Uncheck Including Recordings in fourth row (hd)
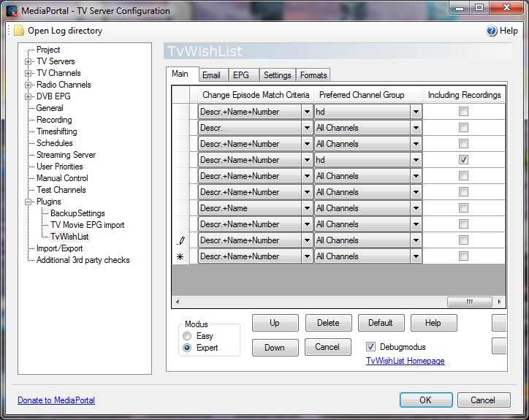529x420 pixels. [x=463, y=159]
